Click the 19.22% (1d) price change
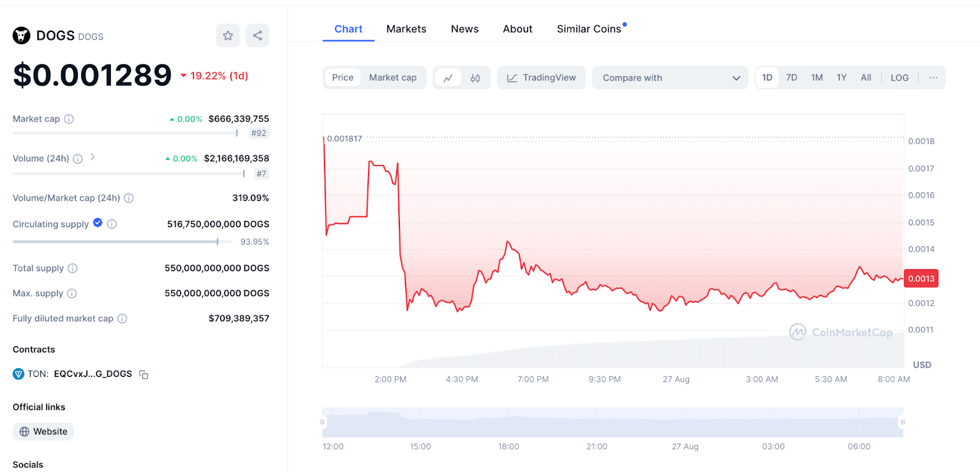The width and height of the screenshot is (980, 473). coord(214,76)
